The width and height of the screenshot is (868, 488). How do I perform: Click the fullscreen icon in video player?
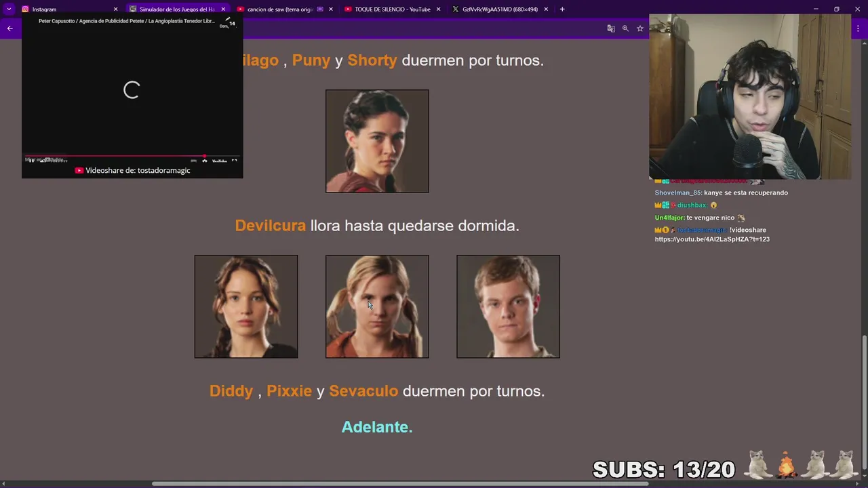(234, 161)
